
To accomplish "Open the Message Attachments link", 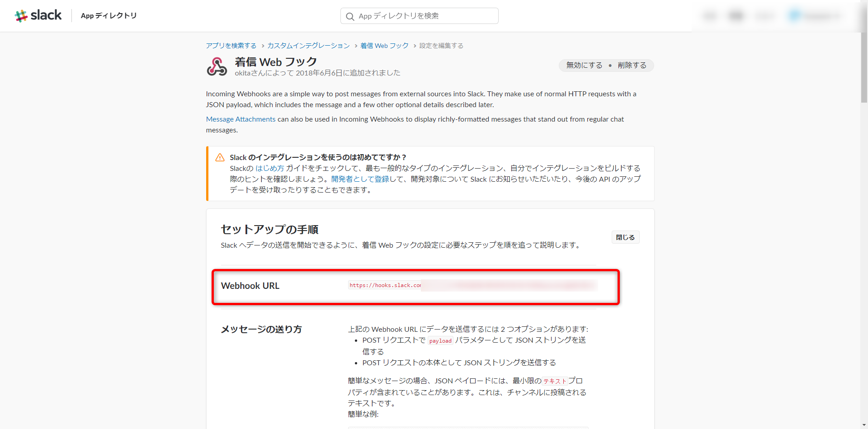I will [x=241, y=119].
